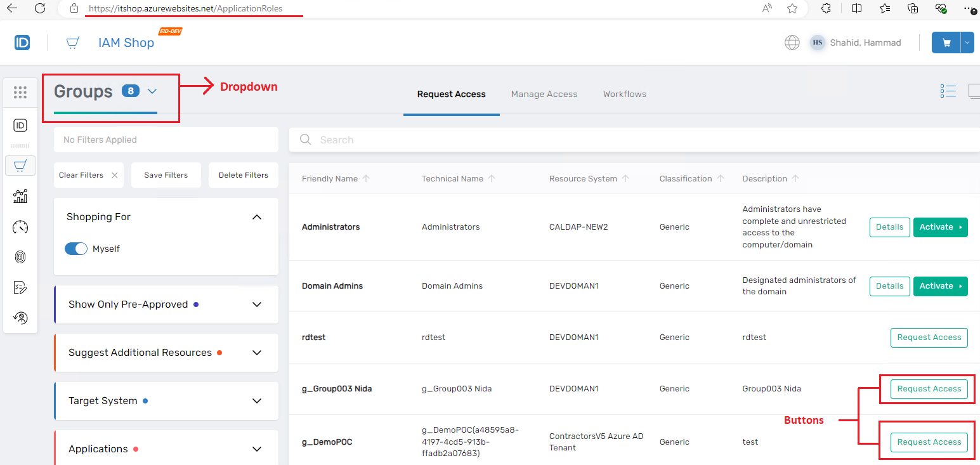
Task: Select the shopping cart icon in the sidebar
Action: (x=20, y=166)
